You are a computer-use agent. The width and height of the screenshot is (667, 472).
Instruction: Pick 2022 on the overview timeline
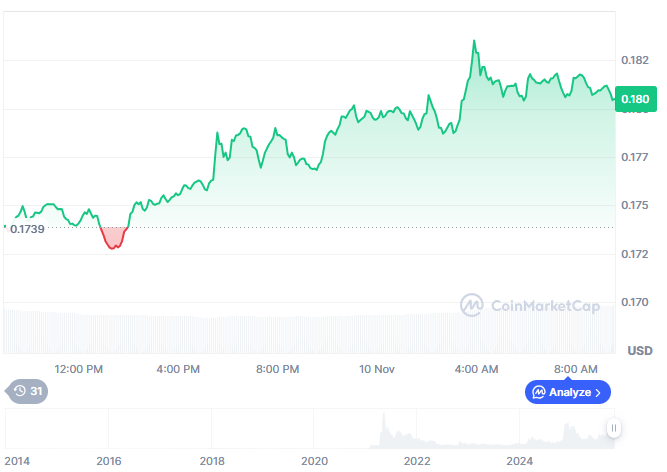417,460
